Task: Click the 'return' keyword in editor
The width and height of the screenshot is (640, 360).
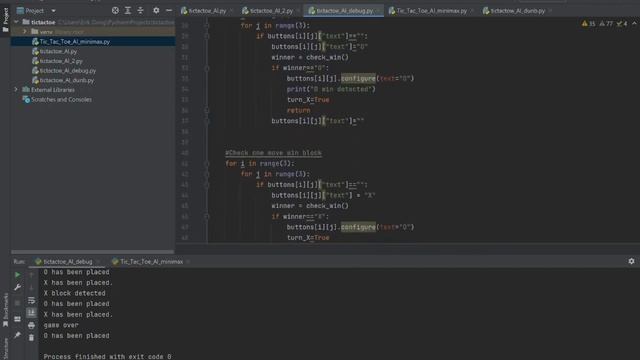Action: (x=298, y=110)
